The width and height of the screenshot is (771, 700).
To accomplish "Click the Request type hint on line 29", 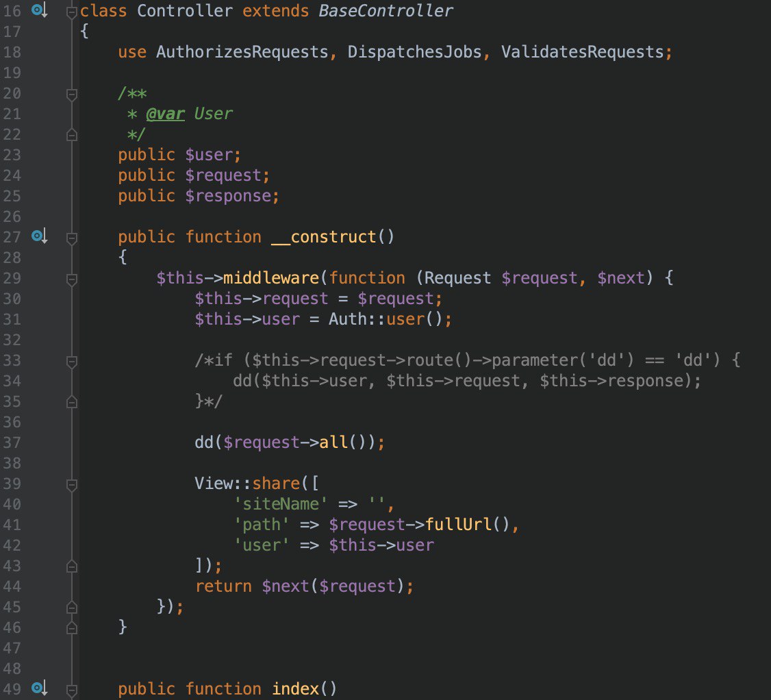I will click(x=457, y=278).
